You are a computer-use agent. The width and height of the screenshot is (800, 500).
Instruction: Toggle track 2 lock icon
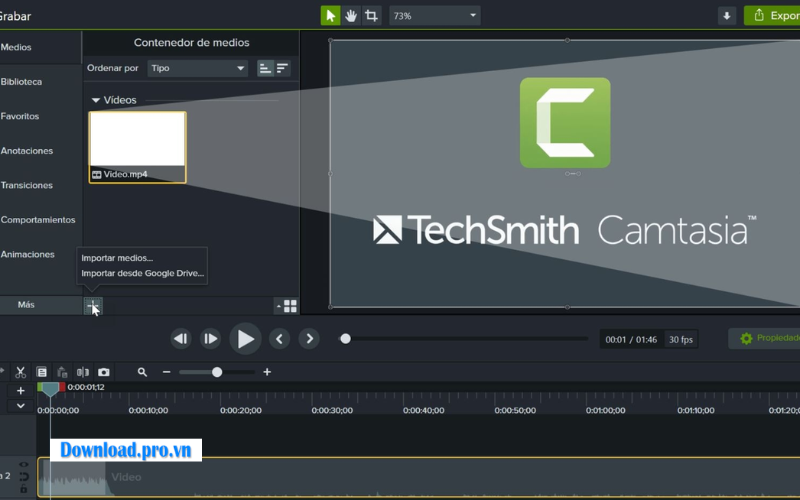point(23,489)
